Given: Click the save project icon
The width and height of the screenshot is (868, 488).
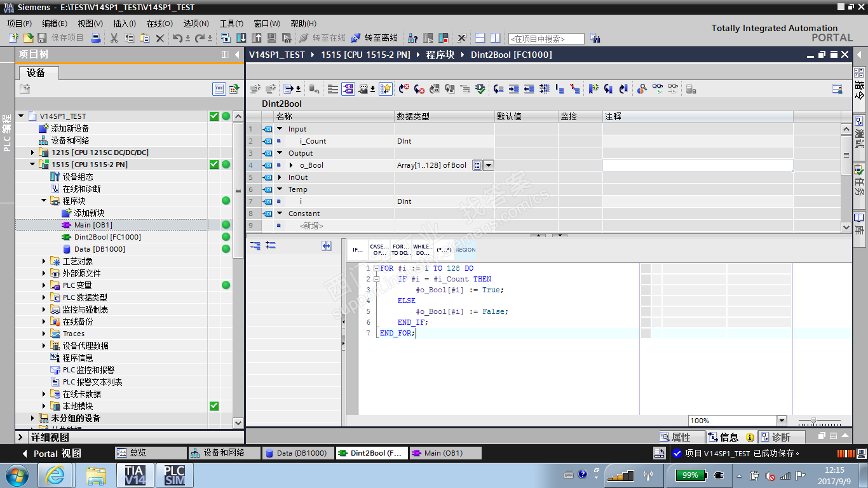Looking at the screenshot, I should tap(43, 38).
